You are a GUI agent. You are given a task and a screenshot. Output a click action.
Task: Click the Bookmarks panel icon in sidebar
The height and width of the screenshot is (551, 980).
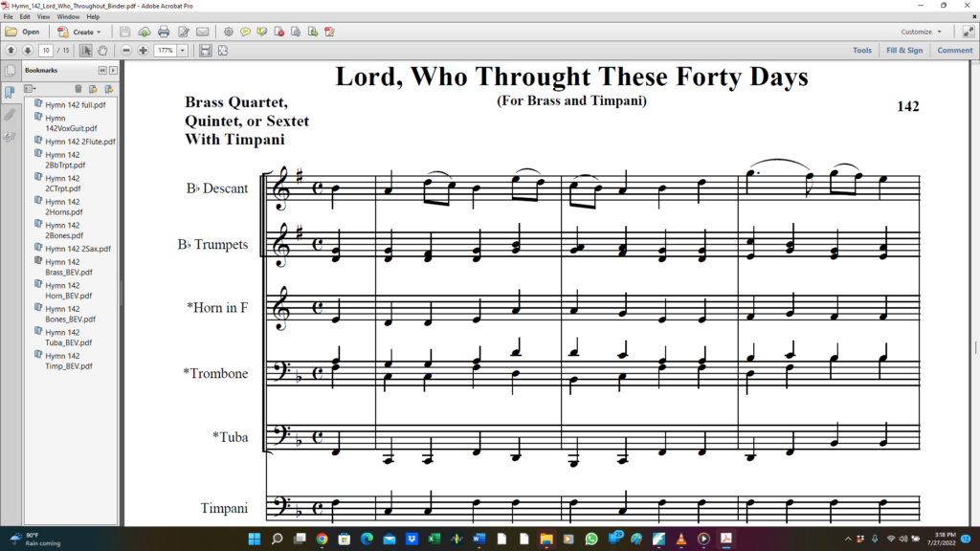pos(10,93)
